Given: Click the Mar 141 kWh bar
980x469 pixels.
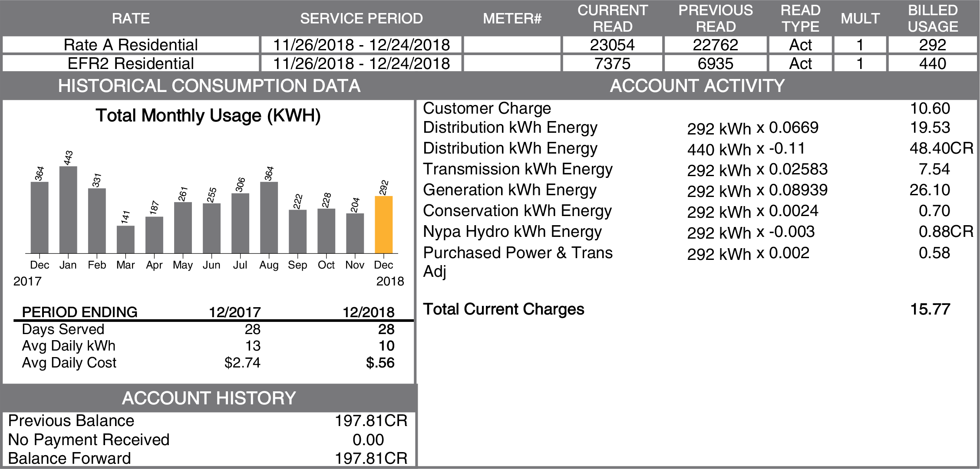Looking at the screenshot, I should (x=125, y=239).
